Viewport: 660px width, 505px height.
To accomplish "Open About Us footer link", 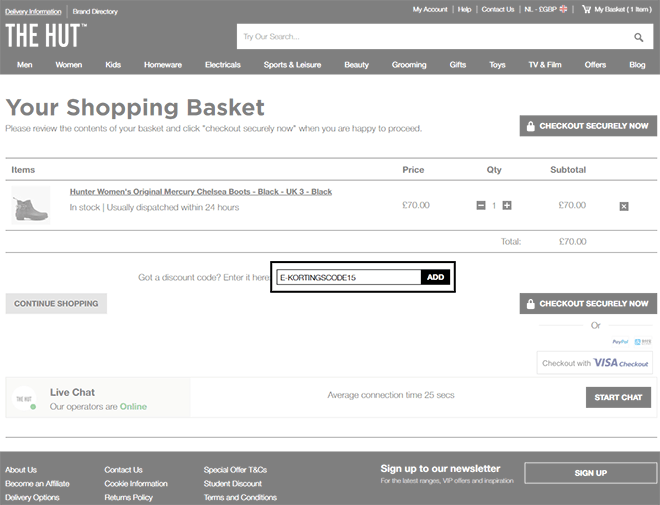I will point(21,470).
